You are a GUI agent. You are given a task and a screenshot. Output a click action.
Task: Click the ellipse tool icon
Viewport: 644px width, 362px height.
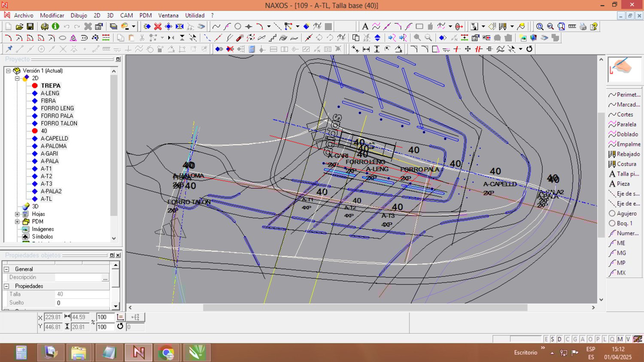[x=62, y=38]
